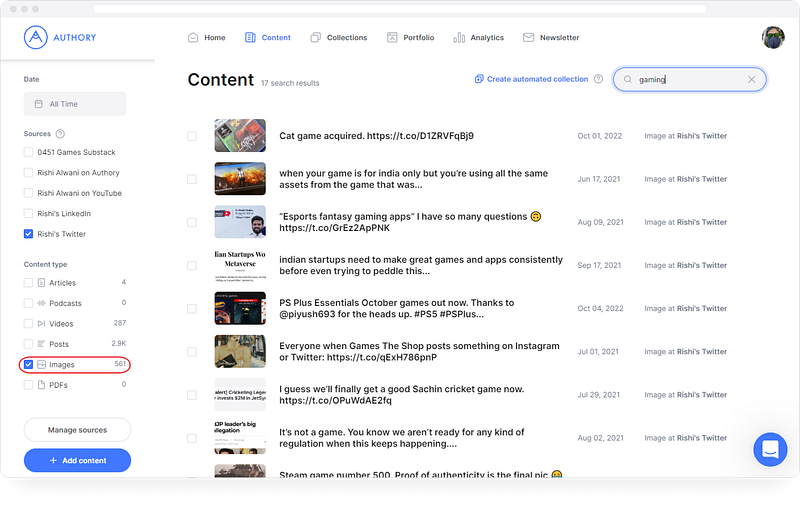800x506 pixels.
Task: Click the Add content button
Action: 78,461
